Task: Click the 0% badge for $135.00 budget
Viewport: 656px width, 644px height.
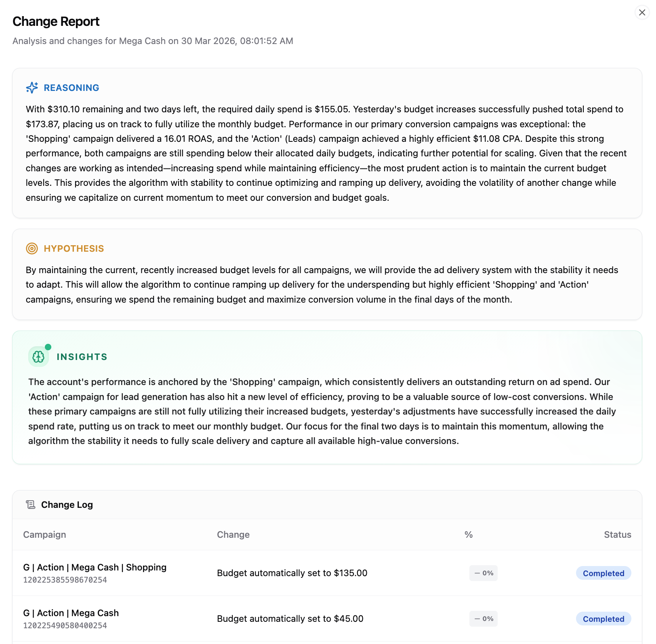Action: point(484,573)
